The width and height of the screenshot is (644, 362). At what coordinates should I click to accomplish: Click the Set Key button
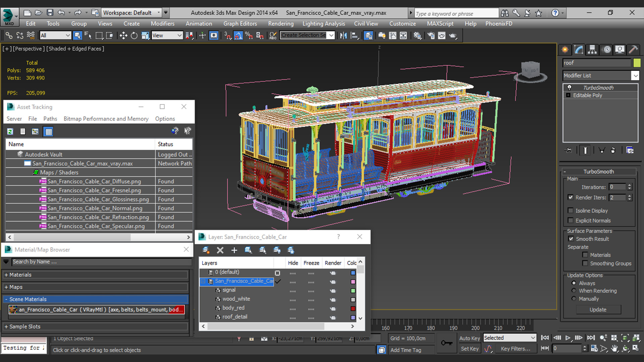click(469, 349)
